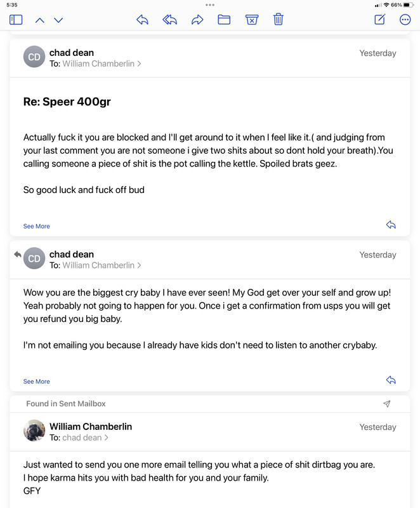420x508 pixels.
Task: Go to next message with down arrow
Action: [x=58, y=20]
